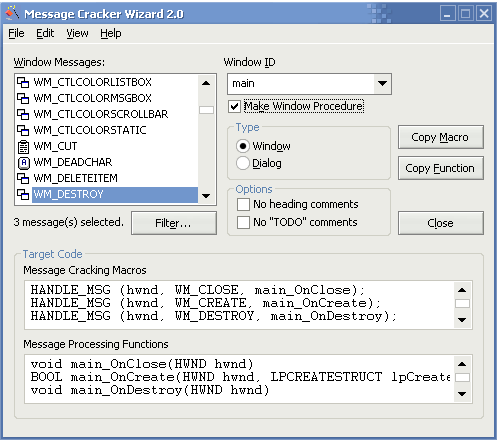Click the Message Cracker Wizard title icon
497x440 pixels.
[x=12, y=13]
